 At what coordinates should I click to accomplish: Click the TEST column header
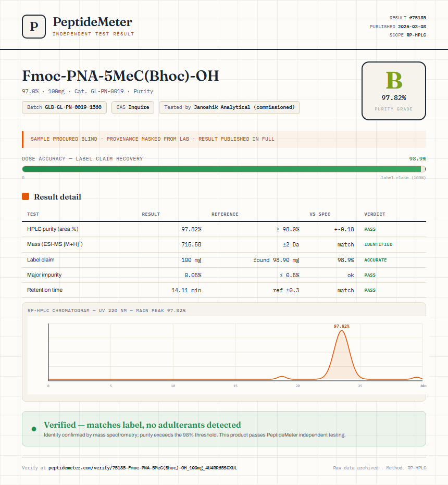pyautogui.click(x=33, y=214)
